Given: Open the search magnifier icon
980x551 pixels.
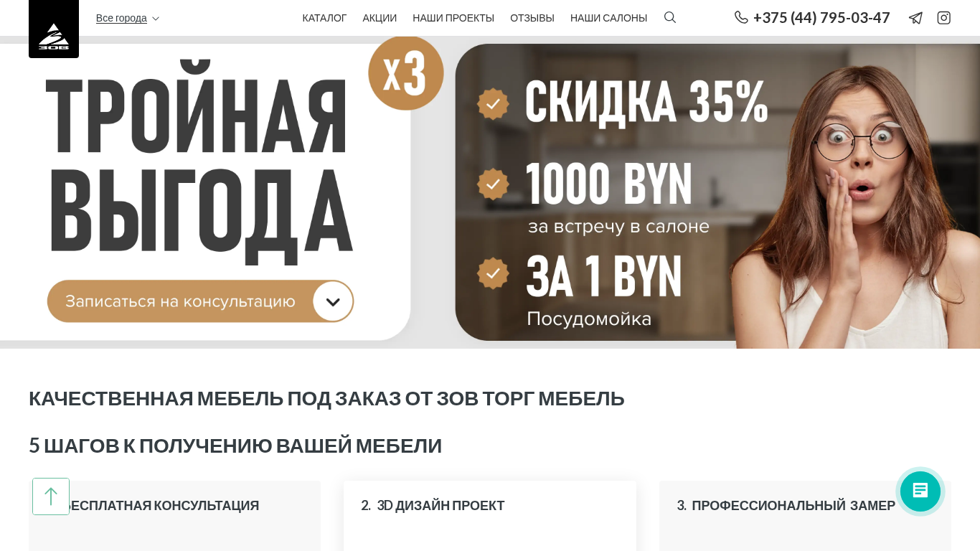Looking at the screenshot, I should pos(670,17).
